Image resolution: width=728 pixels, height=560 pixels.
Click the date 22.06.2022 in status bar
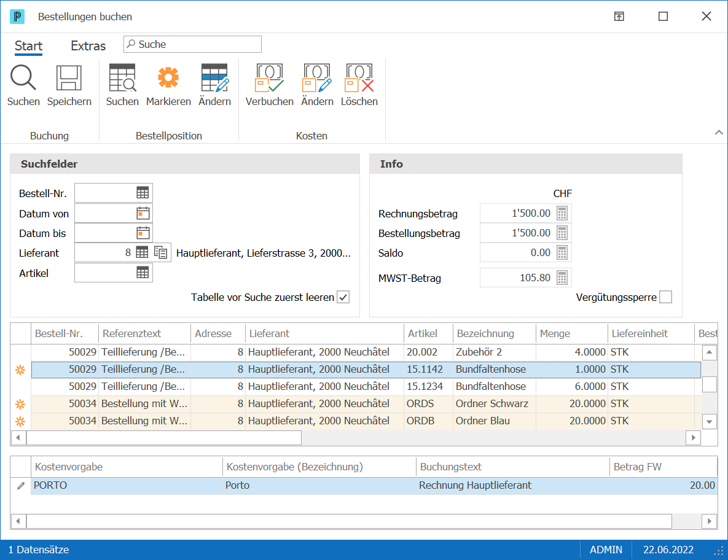[668, 550]
